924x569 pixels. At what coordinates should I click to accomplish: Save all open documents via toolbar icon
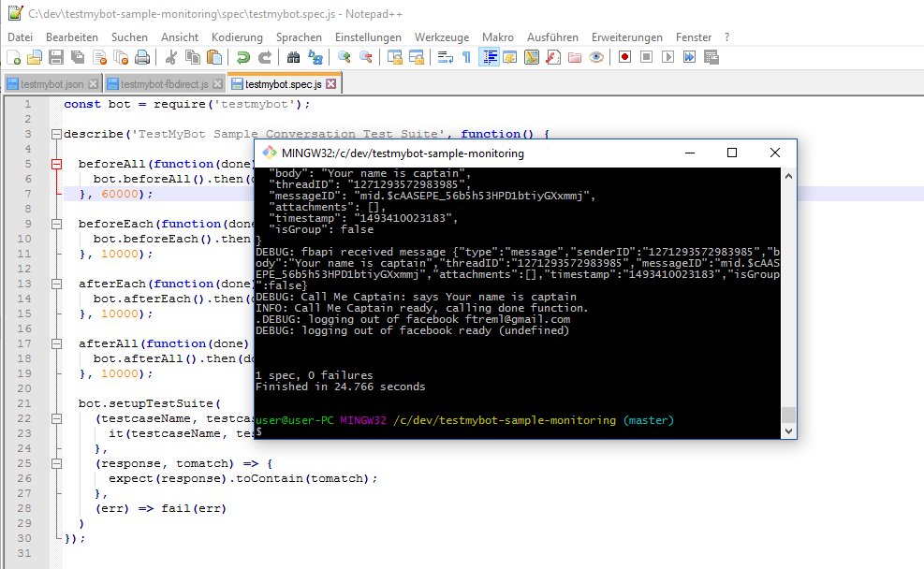76,56
